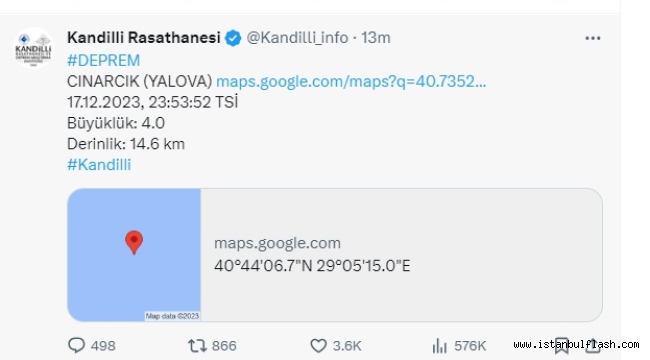Open the maps.google.com coordinates link card

click(x=335, y=255)
